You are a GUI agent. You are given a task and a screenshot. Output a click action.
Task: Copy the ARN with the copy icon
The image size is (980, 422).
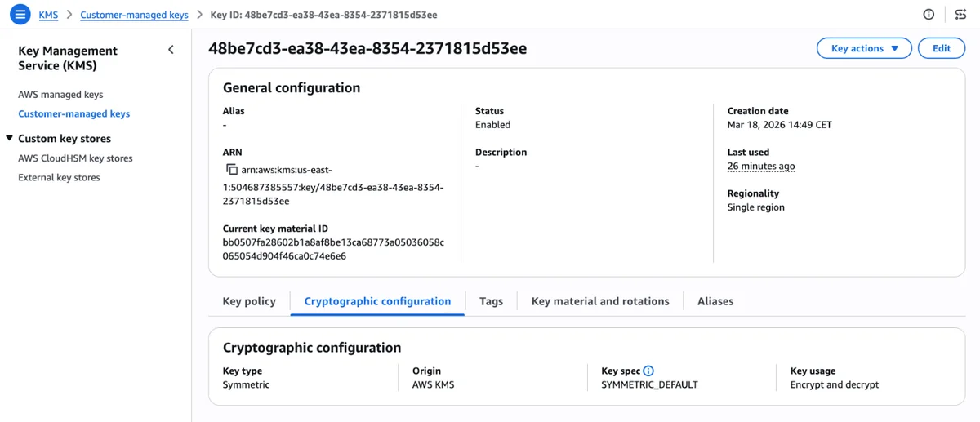tap(232, 170)
